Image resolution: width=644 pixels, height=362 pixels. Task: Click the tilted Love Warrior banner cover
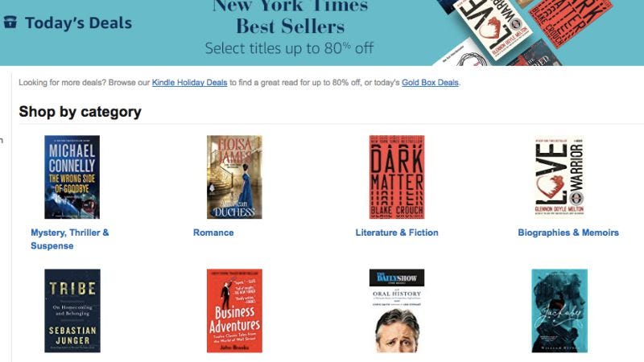click(x=491, y=27)
